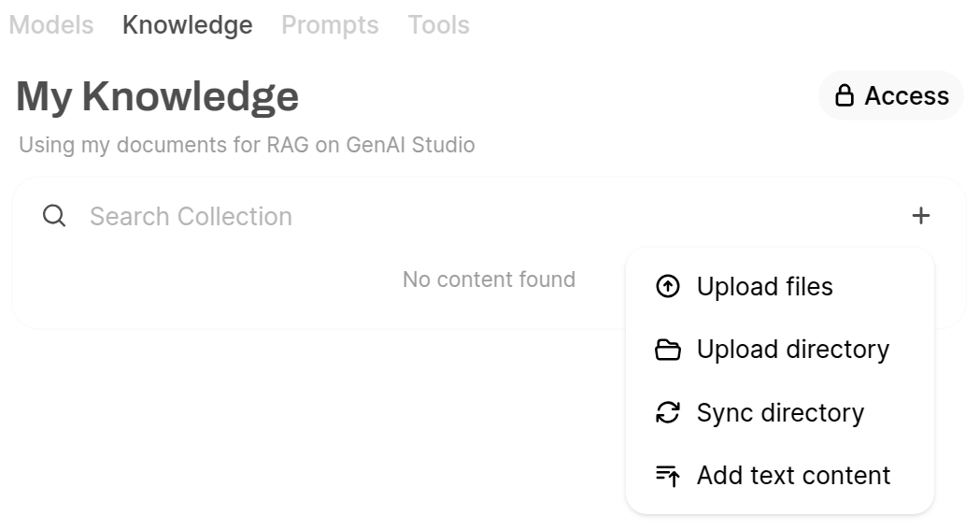The image size is (980, 530).
Task: Go to the Prompts tab
Action: 330,25
